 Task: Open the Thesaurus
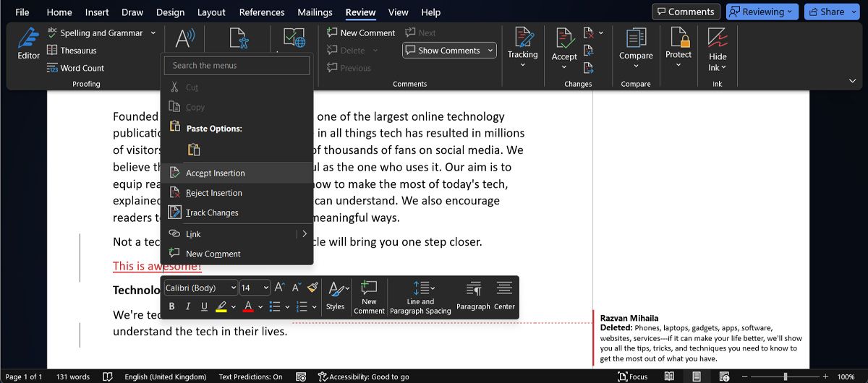[x=72, y=51]
